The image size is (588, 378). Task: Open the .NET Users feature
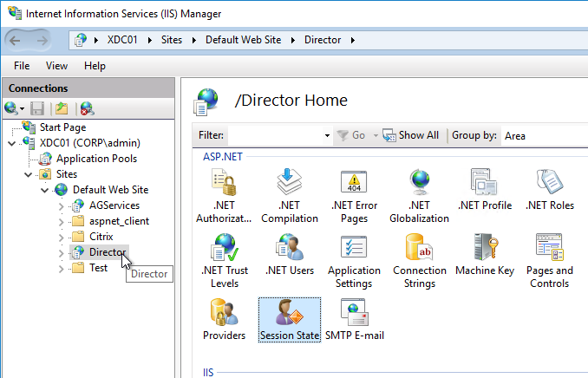290,255
